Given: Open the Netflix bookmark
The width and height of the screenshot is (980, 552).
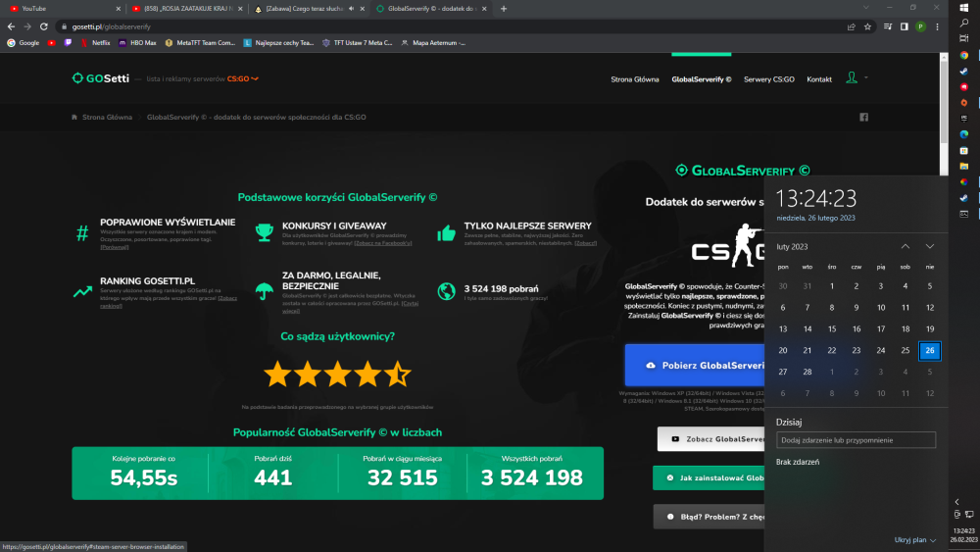Looking at the screenshot, I should 95,42.
